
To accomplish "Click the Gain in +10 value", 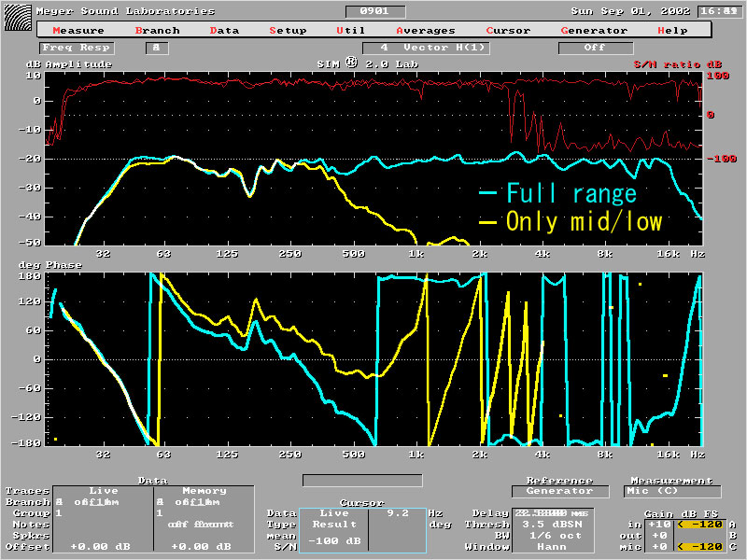I will click(x=659, y=525).
